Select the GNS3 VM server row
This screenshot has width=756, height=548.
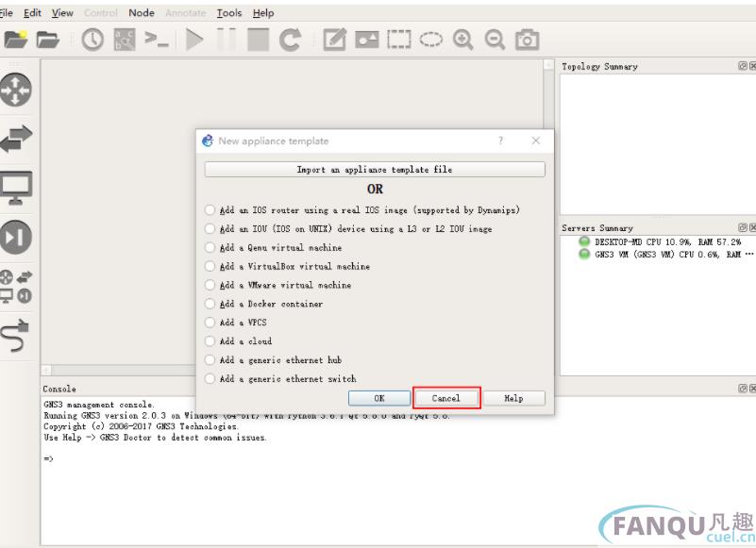[665, 255]
